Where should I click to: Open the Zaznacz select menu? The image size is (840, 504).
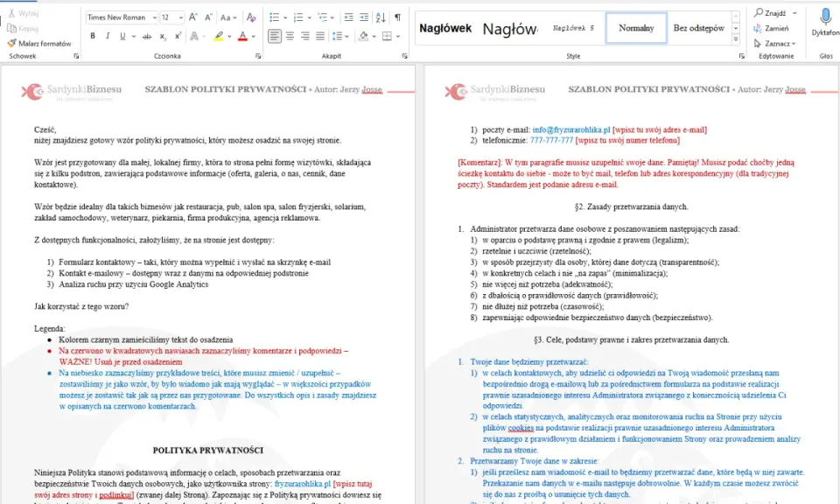[774, 43]
